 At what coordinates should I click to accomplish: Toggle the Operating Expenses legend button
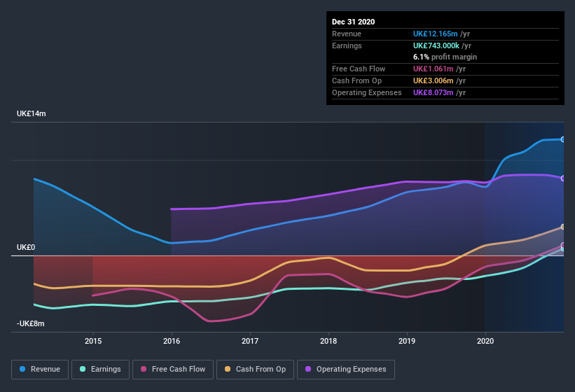[x=345, y=369]
